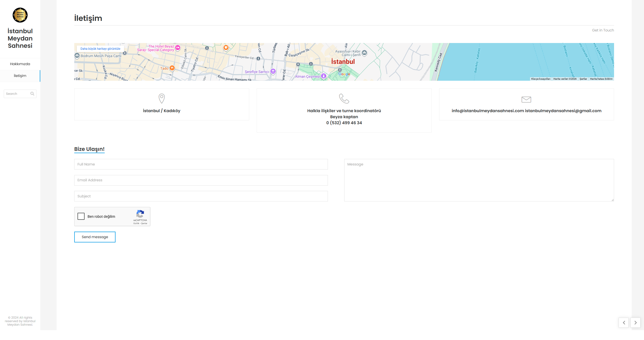644x340 pixels.
Task: Click the Email Address field
Action: tap(201, 180)
